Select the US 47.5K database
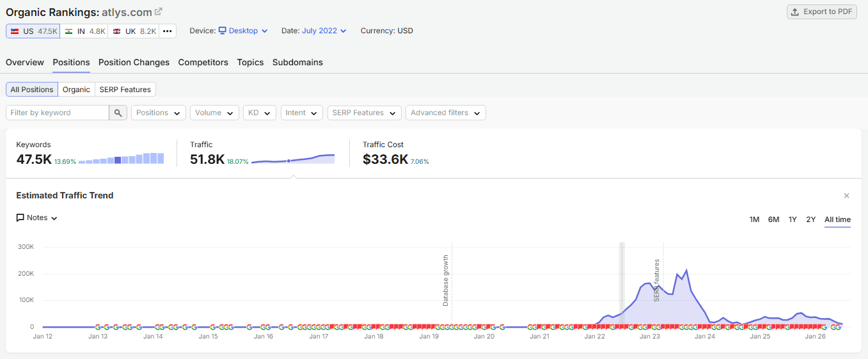 point(33,31)
